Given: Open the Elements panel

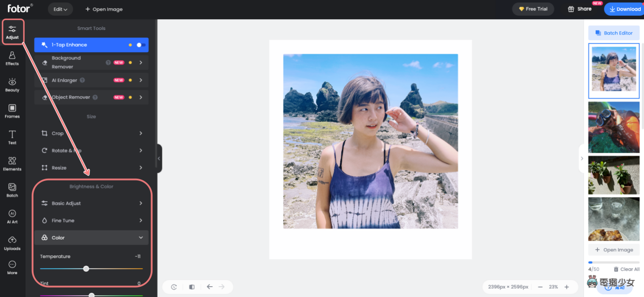Looking at the screenshot, I should point(12,163).
